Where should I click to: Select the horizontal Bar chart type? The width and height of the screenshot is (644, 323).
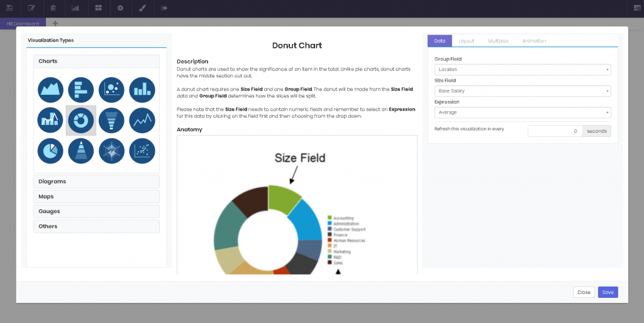pyautogui.click(x=81, y=90)
